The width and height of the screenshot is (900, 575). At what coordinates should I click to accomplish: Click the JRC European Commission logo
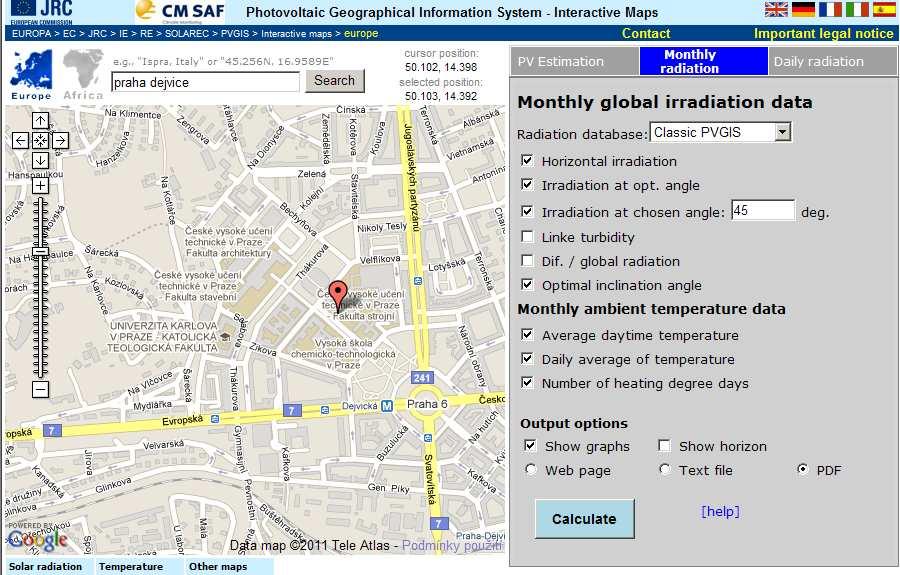[x=41, y=12]
